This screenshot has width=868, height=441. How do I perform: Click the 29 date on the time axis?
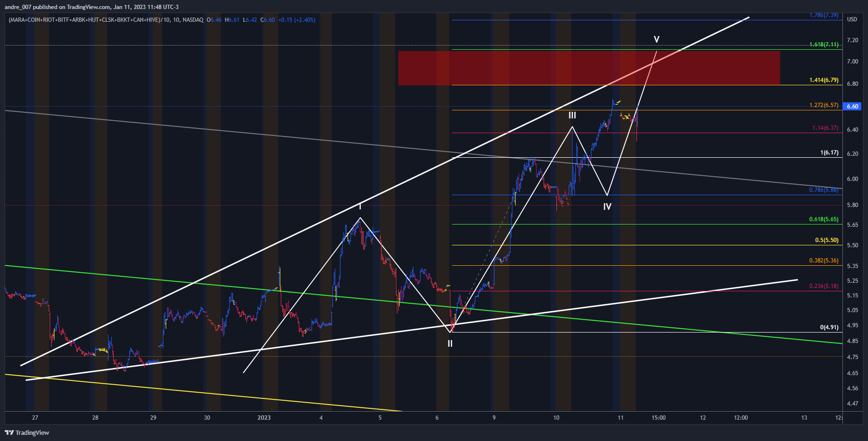[153, 418]
